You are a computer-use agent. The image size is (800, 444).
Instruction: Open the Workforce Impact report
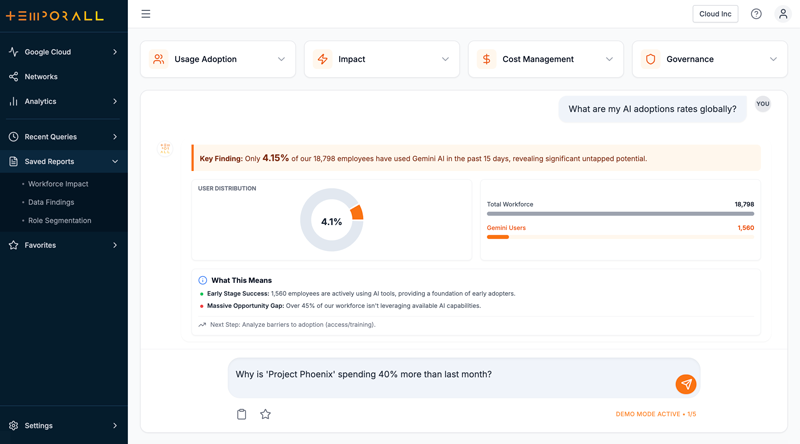tap(58, 184)
